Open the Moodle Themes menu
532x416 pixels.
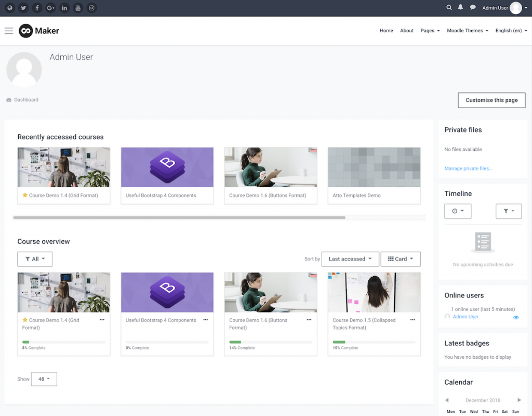(468, 31)
